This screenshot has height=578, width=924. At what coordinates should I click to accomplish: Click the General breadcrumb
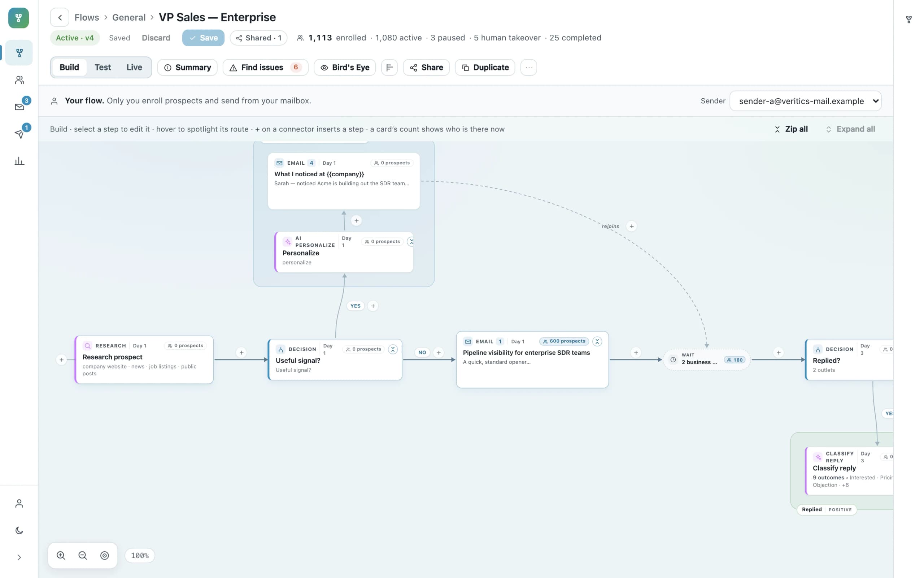[x=128, y=18]
